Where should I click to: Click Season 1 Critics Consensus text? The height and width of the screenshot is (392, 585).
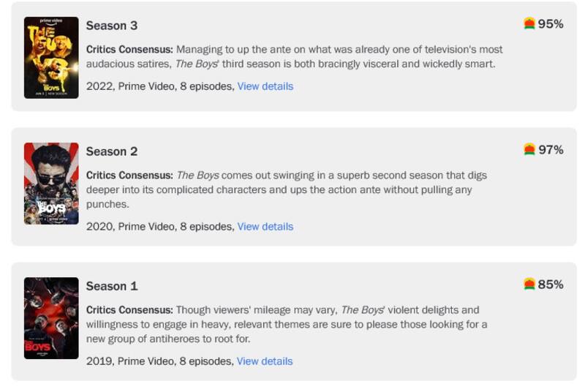point(287,324)
